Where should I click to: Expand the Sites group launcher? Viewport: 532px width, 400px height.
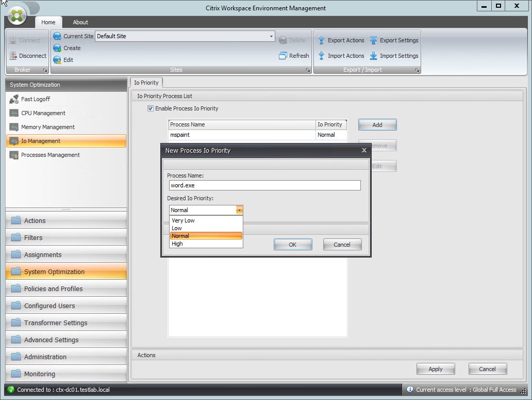(308, 70)
